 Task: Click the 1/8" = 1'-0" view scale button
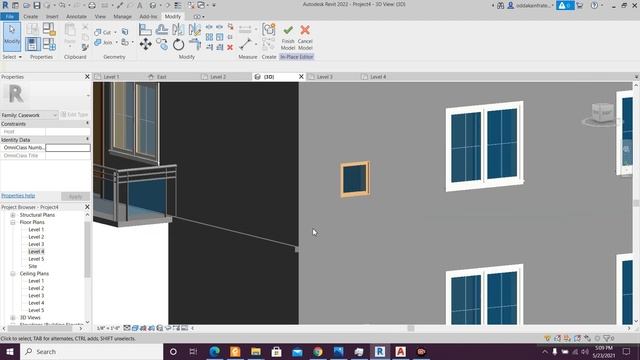coord(108,328)
